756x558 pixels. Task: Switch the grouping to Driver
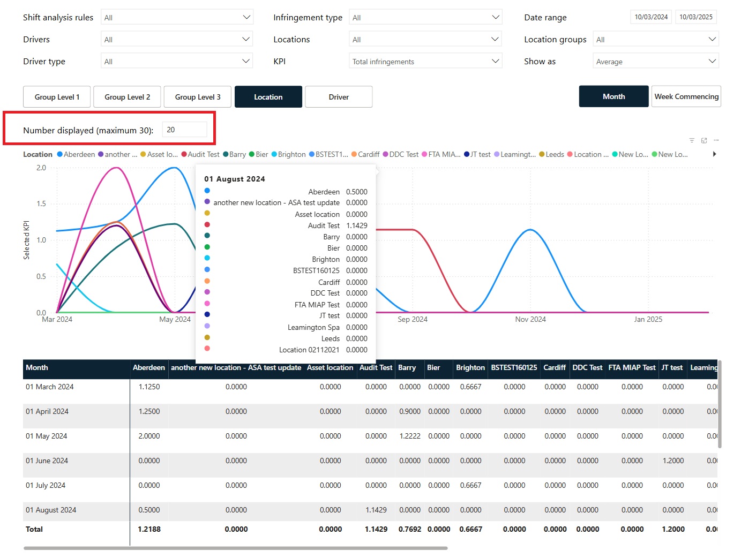(339, 97)
